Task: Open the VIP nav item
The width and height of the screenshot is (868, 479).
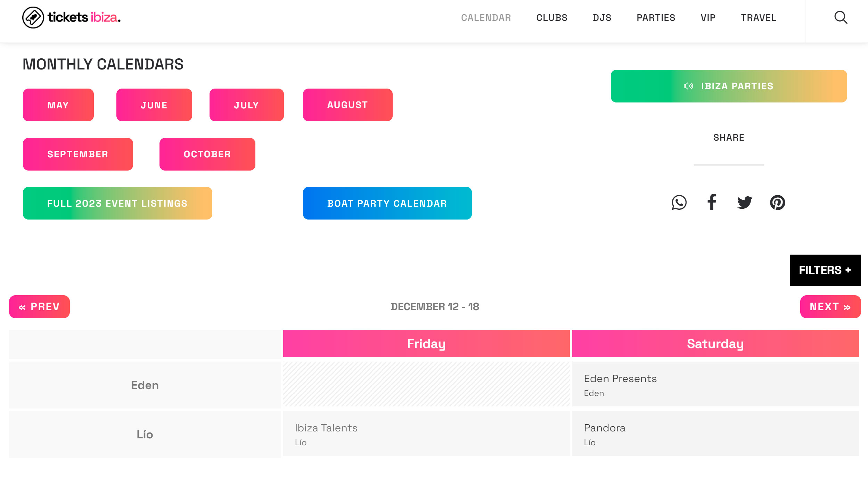Action: pos(708,18)
